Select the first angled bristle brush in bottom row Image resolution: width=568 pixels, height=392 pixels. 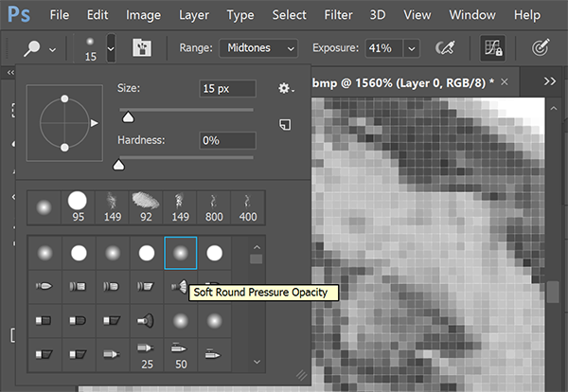tap(44, 355)
